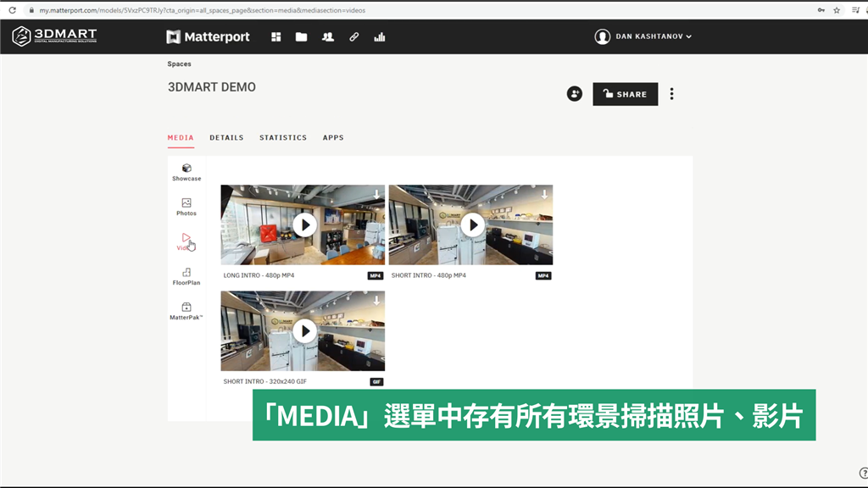Download the LONG INTRO 480p MP4 video
The width and height of the screenshot is (868, 488).
[x=376, y=194]
